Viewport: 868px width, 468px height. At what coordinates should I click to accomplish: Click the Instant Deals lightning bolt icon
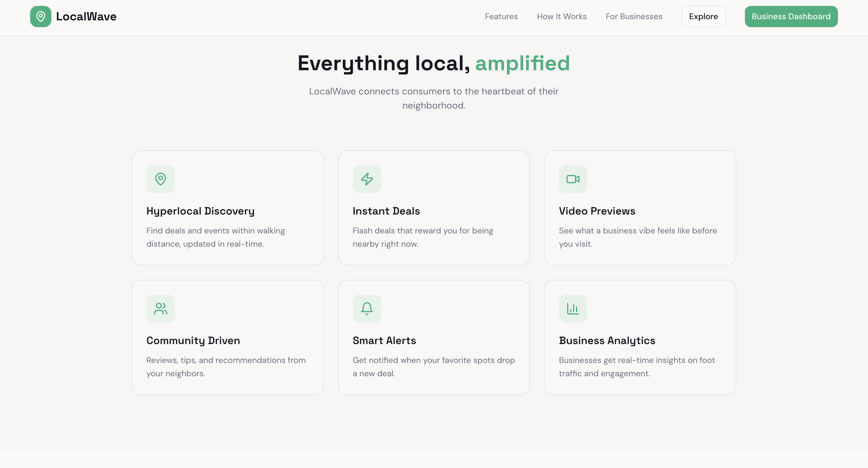pos(367,179)
